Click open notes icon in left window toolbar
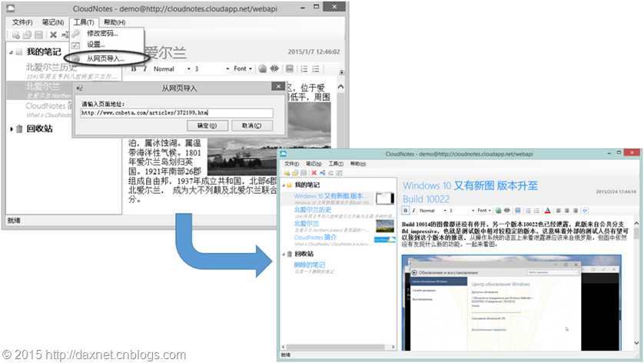644x363 pixels. point(27,35)
